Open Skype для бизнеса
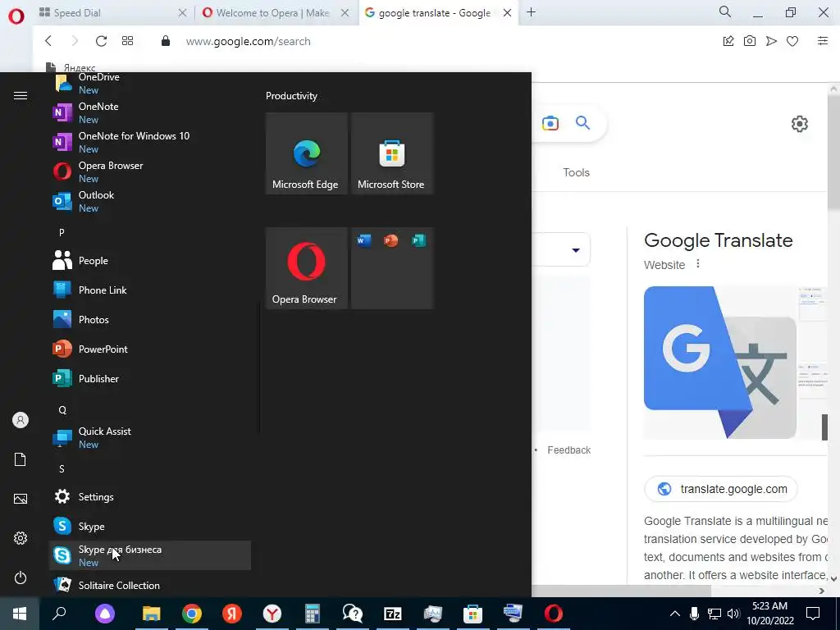This screenshot has height=630, width=840. (150, 555)
